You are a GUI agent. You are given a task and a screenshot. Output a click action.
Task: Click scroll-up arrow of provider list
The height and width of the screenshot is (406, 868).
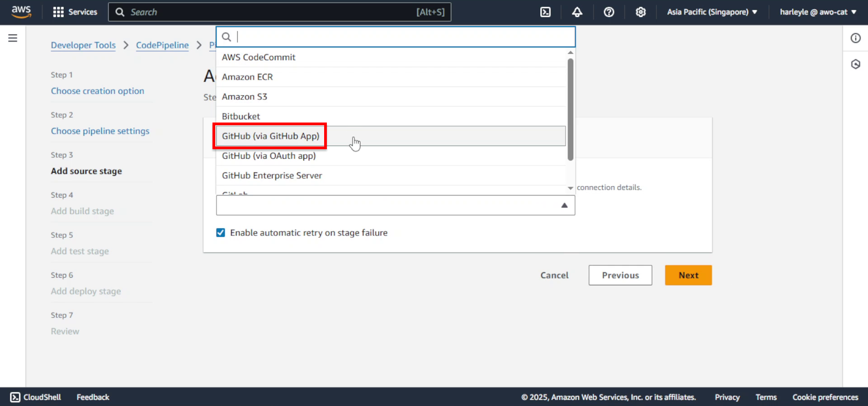click(x=571, y=52)
